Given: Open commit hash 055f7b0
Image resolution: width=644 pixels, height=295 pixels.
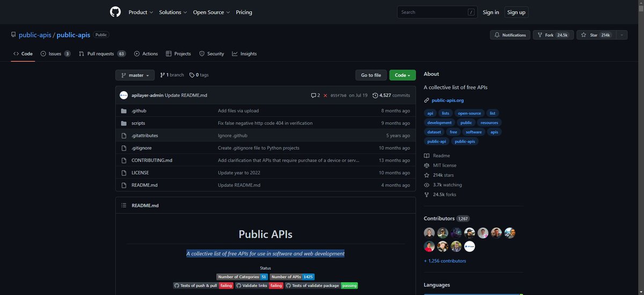Looking at the screenshot, I should click(338, 95).
